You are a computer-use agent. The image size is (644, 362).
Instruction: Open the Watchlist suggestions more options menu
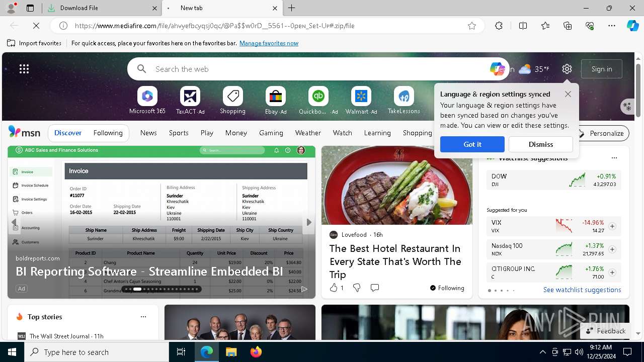614,158
